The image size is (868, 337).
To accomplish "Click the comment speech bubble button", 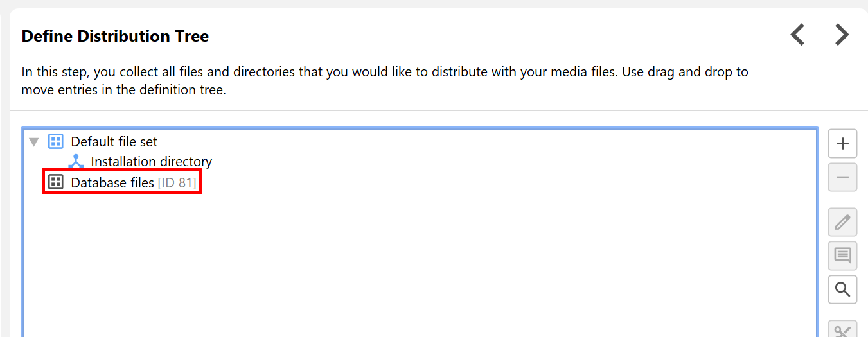I will point(842,255).
